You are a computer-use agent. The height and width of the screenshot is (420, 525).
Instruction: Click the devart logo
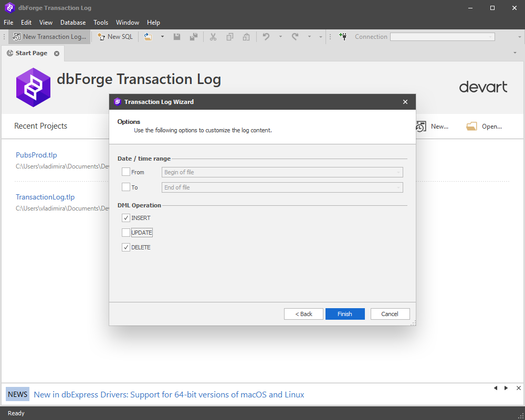point(483,87)
